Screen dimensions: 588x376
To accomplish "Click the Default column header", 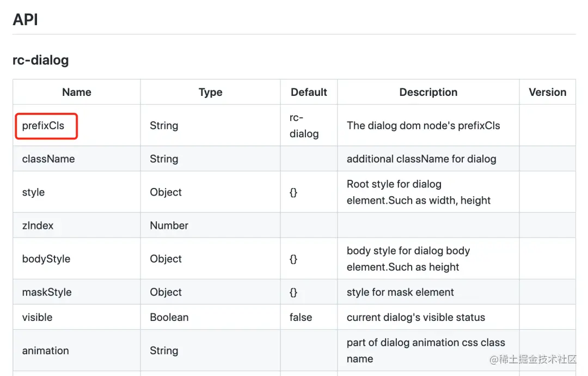I will (309, 92).
